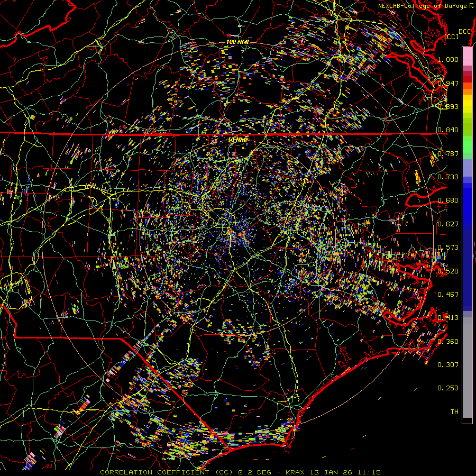The height and width of the screenshot is (476, 476).
Task: Click the [CC] legend title
Action: (x=451, y=36)
